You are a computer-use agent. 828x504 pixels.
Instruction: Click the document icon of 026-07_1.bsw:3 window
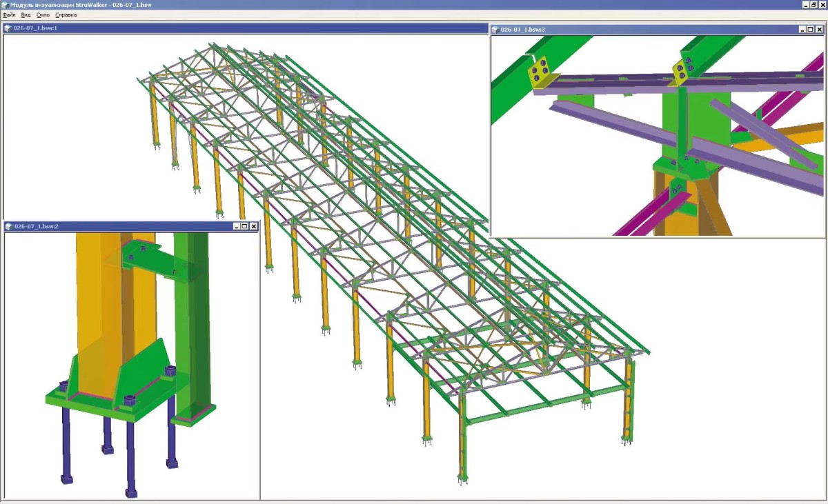[x=495, y=30]
